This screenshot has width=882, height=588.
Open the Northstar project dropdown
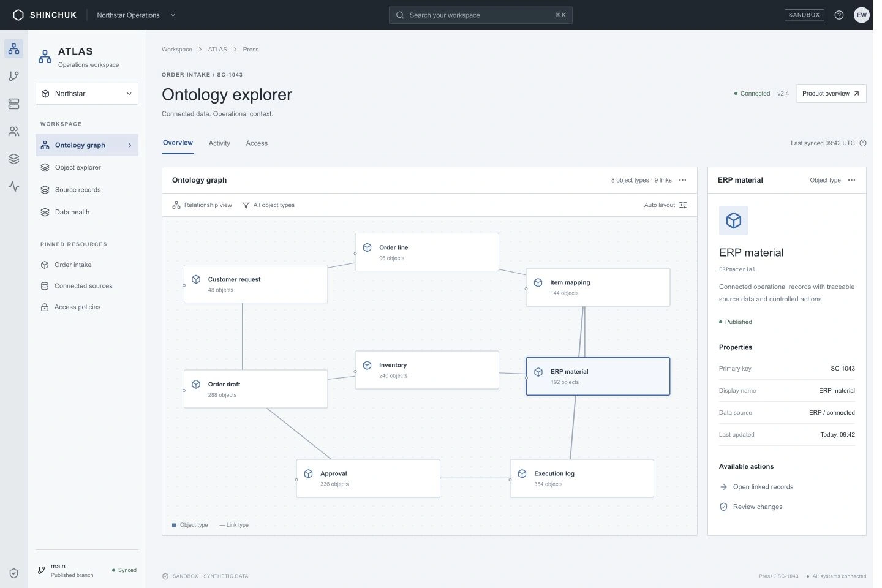87,94
